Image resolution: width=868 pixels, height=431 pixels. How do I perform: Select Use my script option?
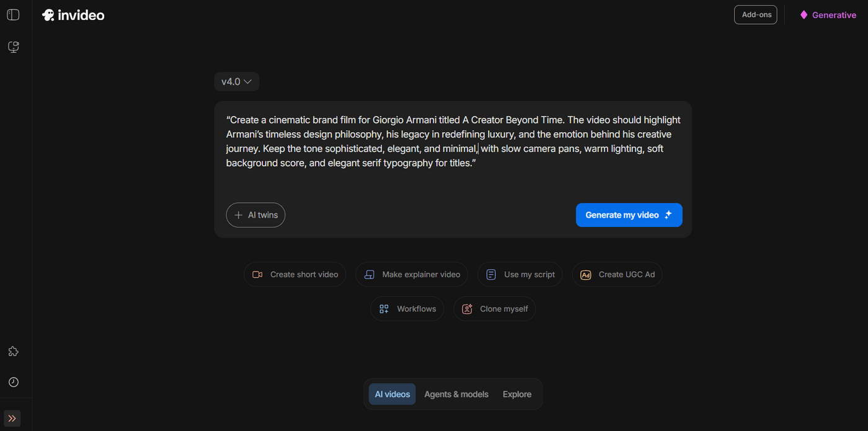520,275
